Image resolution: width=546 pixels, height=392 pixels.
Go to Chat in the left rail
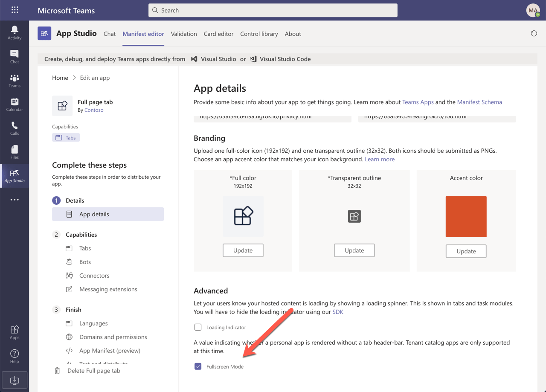(x=15, y=56)
